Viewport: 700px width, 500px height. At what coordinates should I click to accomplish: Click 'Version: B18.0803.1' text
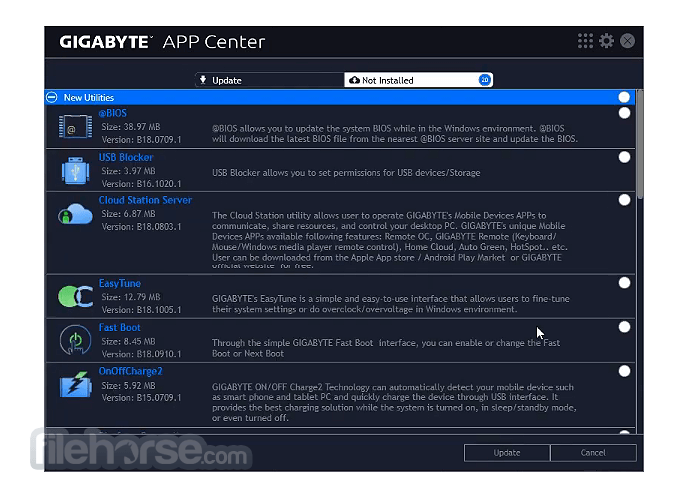point(142,227)
